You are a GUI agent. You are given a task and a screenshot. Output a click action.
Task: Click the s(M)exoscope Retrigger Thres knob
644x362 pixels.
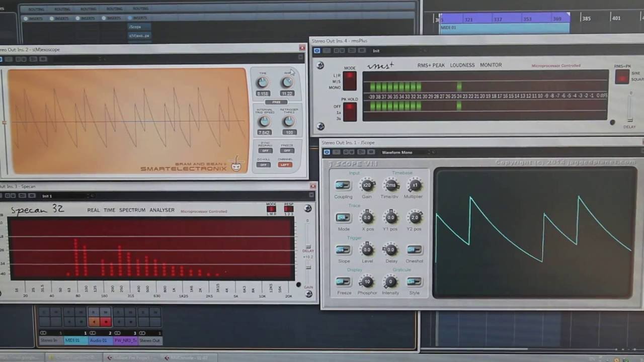pyautogui.click(x=289, y=121)
